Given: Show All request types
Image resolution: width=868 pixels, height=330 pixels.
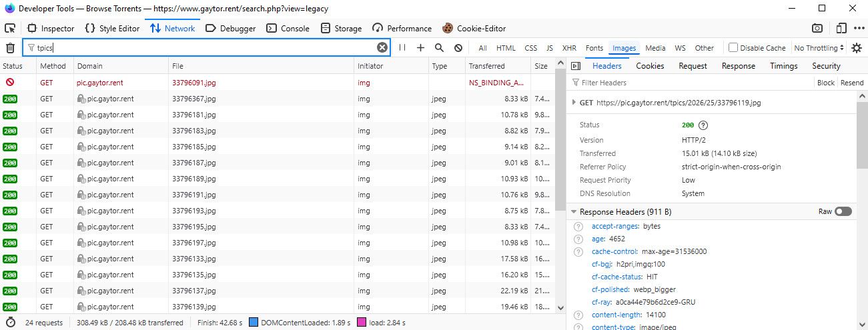Looking at the screenshot, I should click(x=482, y=48).
